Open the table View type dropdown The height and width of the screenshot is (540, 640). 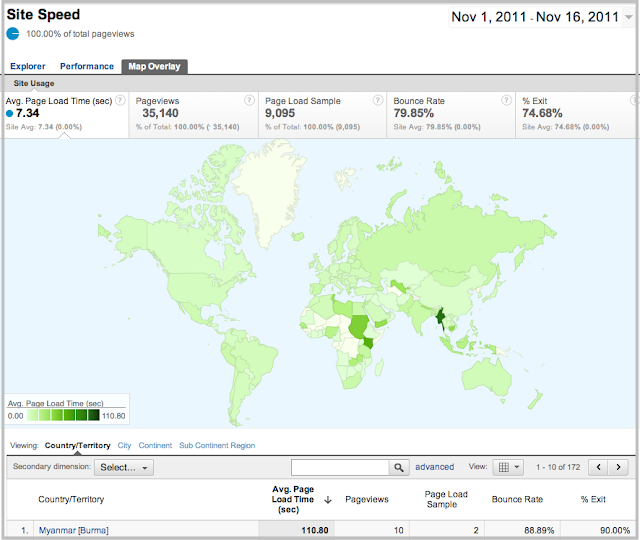[509, 467]
